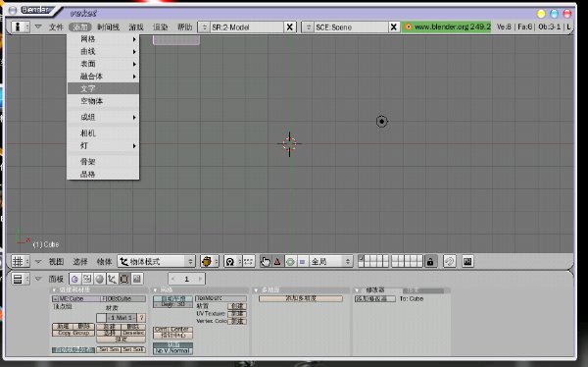Click the Deselect material button
This screenshot has width=588, height=367.
133,334
